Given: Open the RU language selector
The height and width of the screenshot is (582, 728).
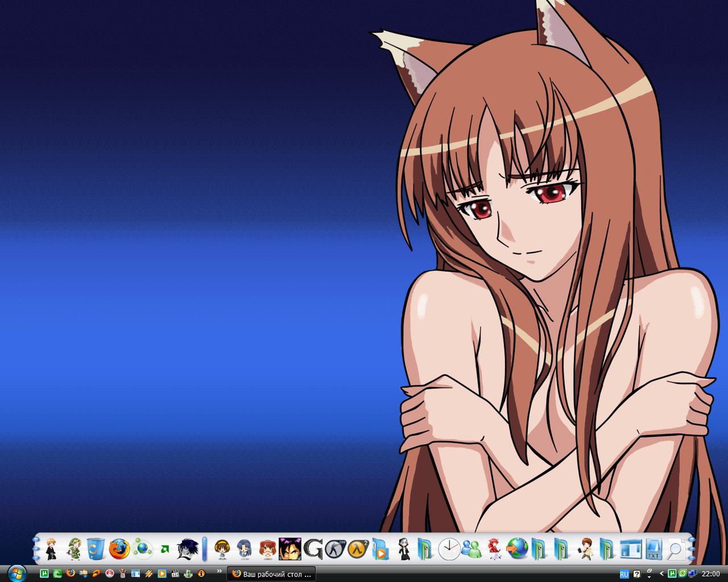Looking at the screenshot, I should pos(624,574).
